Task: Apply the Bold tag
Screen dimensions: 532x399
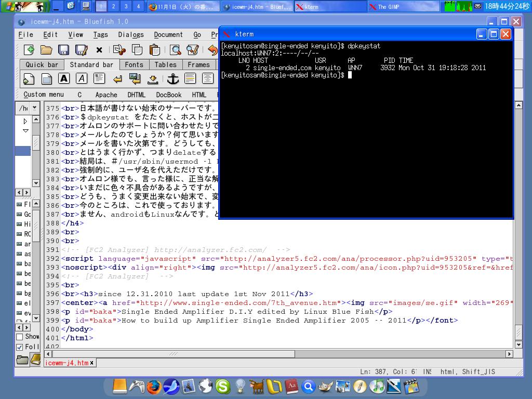Action: click(x=63, y=78)
